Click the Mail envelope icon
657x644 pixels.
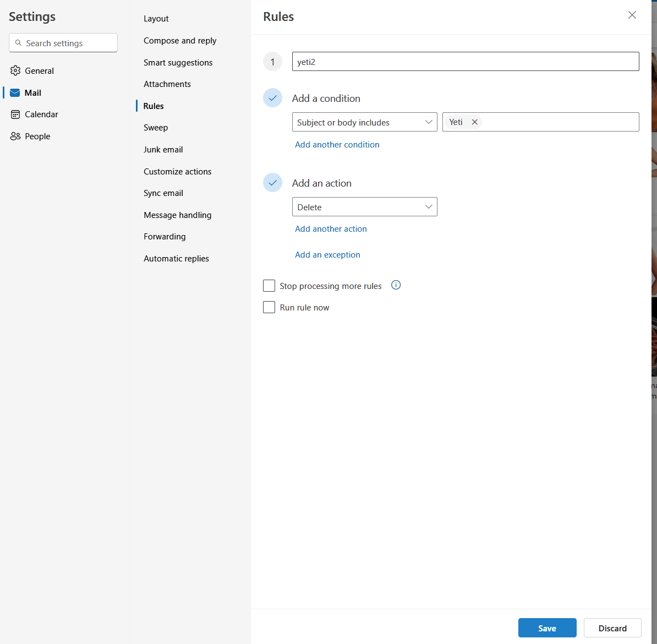pos(15,92)
